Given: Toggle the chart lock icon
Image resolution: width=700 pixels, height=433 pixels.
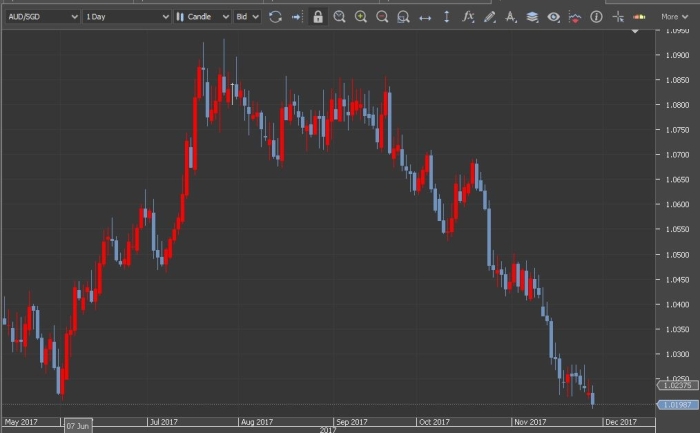Looking at the screenshot, I should (318, 17).
